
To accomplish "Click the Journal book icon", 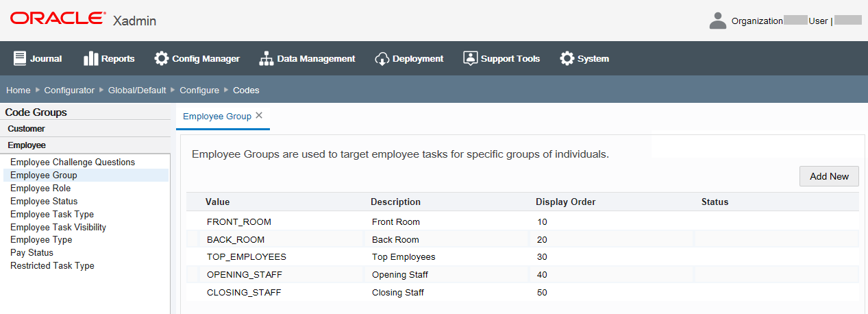I will (x=20, y=58).
